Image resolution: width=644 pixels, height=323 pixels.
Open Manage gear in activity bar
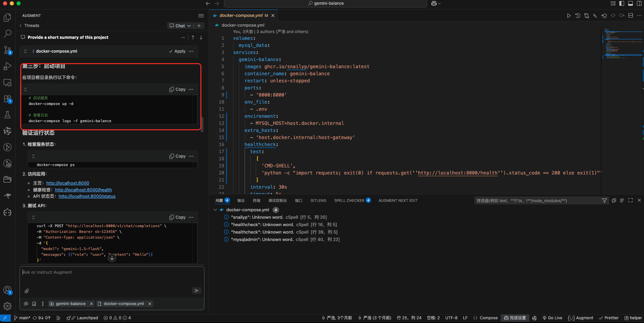(7, 306)
